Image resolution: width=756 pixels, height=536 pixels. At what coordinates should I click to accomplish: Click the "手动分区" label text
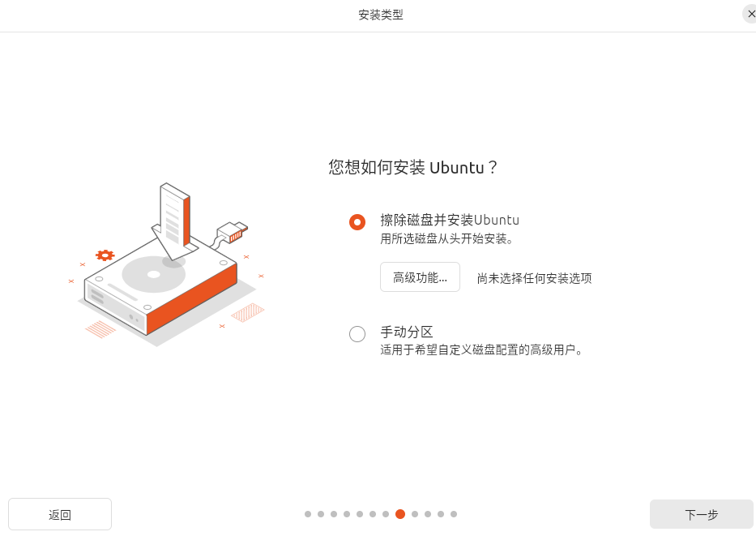[407, 332]
